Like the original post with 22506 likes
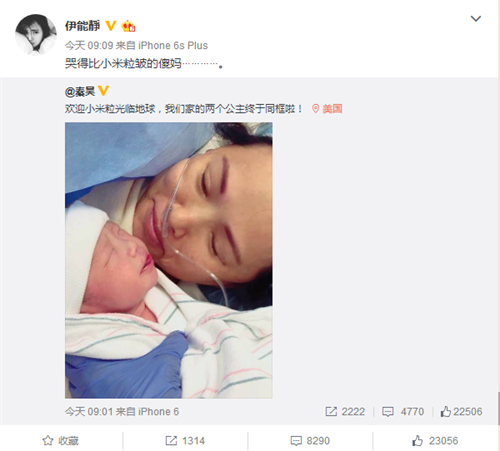This screenshot has height=451, width=500. coord(461,412)
